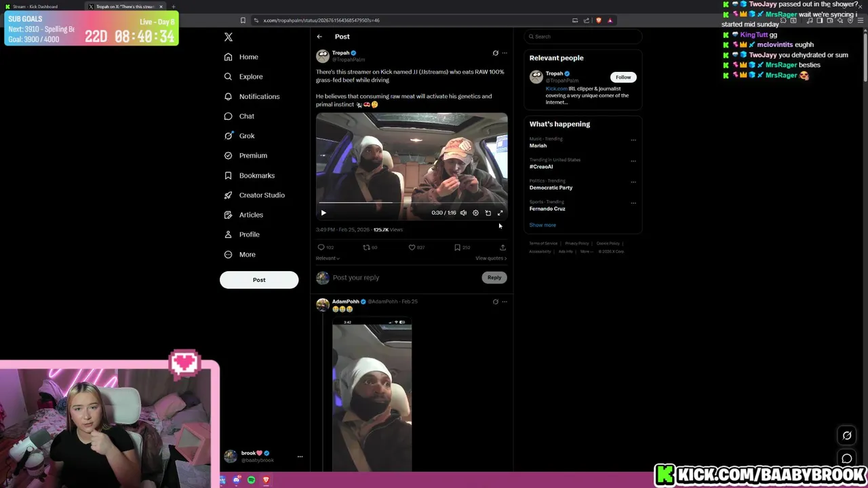
Task: Open Grok icon on Tropah's post
Action: (495, 53)
